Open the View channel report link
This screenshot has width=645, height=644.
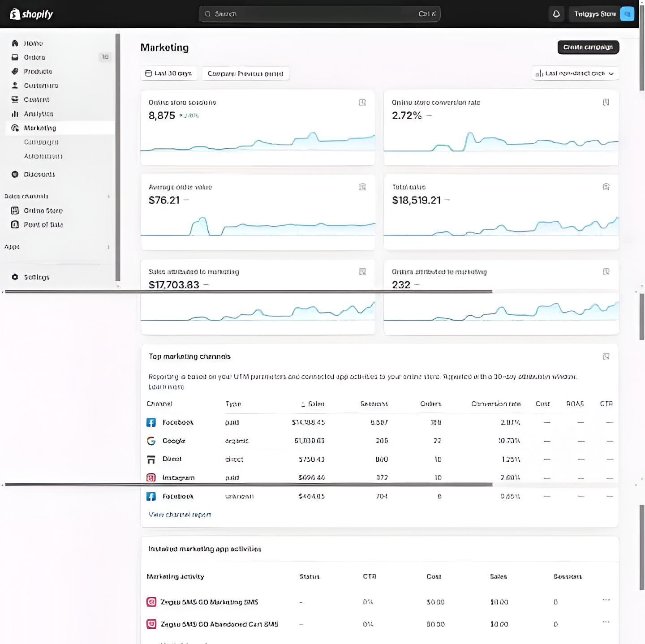tap(180, 515)
